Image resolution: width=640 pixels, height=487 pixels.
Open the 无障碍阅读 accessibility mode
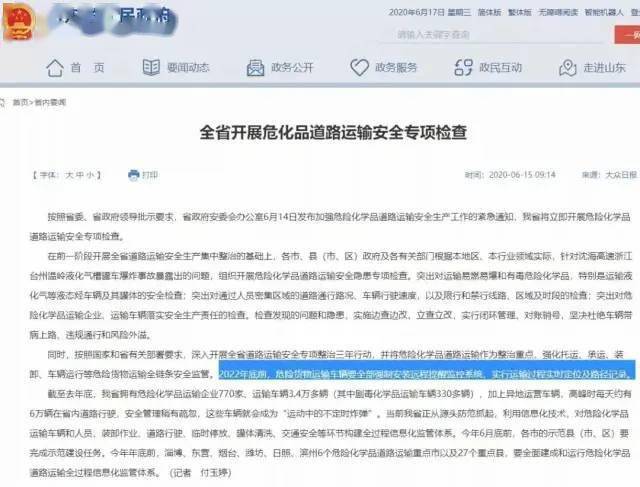coord(558,13)
